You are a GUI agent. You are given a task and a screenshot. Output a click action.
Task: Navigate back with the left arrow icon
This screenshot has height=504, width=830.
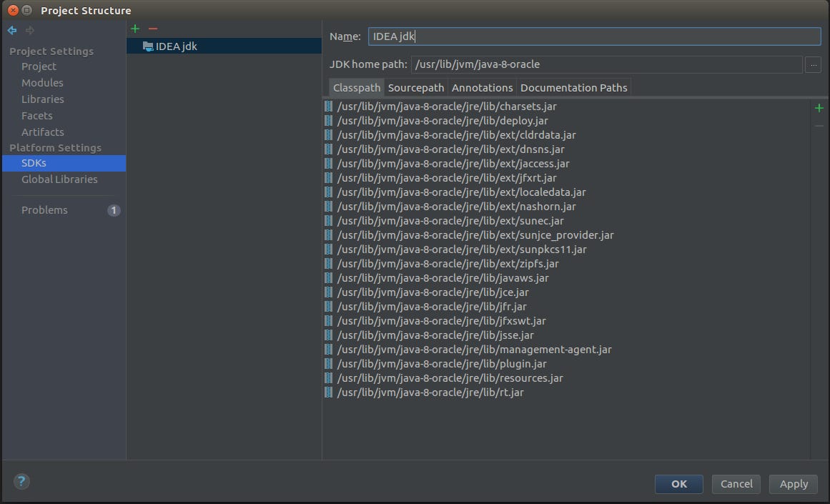[11, 30]
